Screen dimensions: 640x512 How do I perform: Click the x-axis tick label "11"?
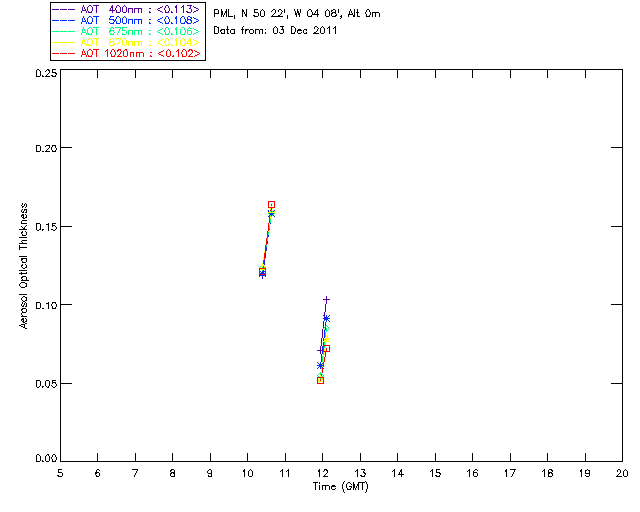285,473
